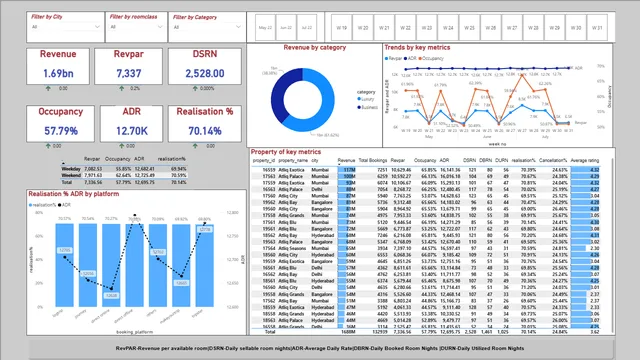Sort property table by Average rating header

[x=585, y=160]
